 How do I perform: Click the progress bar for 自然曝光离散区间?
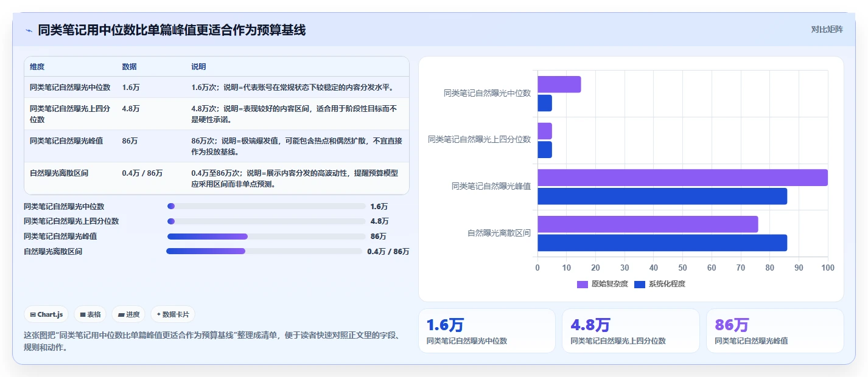click(264, 251)
